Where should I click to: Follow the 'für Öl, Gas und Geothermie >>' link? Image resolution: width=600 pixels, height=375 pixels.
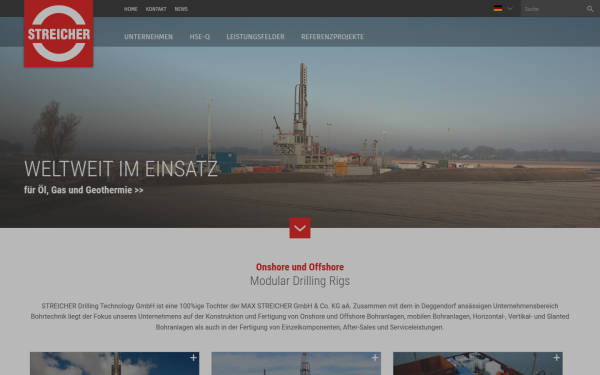click(x=84, y=190)
